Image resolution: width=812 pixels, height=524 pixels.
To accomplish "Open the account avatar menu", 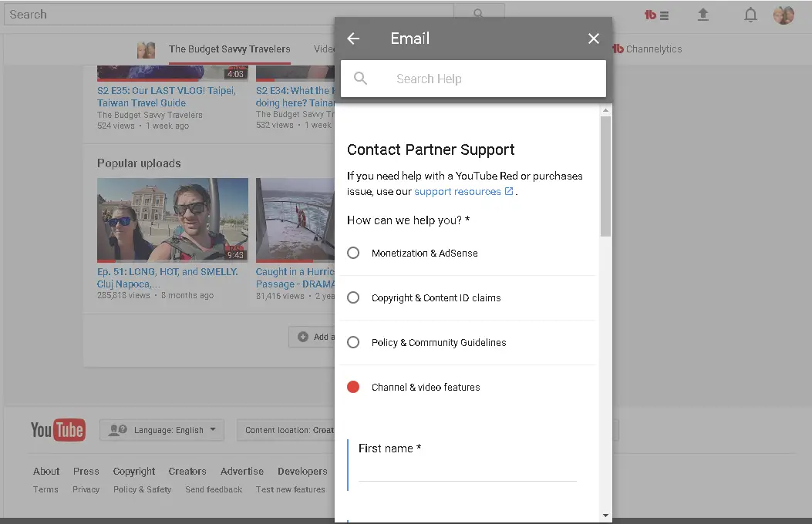I will [x=783, y=15].
